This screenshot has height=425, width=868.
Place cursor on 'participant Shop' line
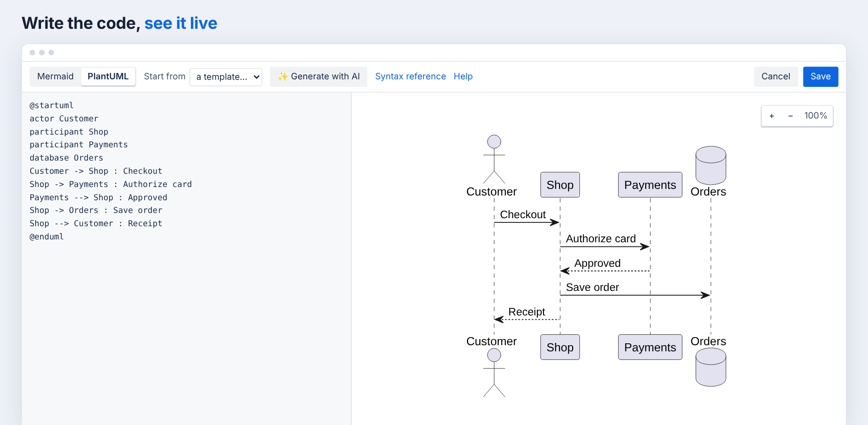(x=69, y=132)
